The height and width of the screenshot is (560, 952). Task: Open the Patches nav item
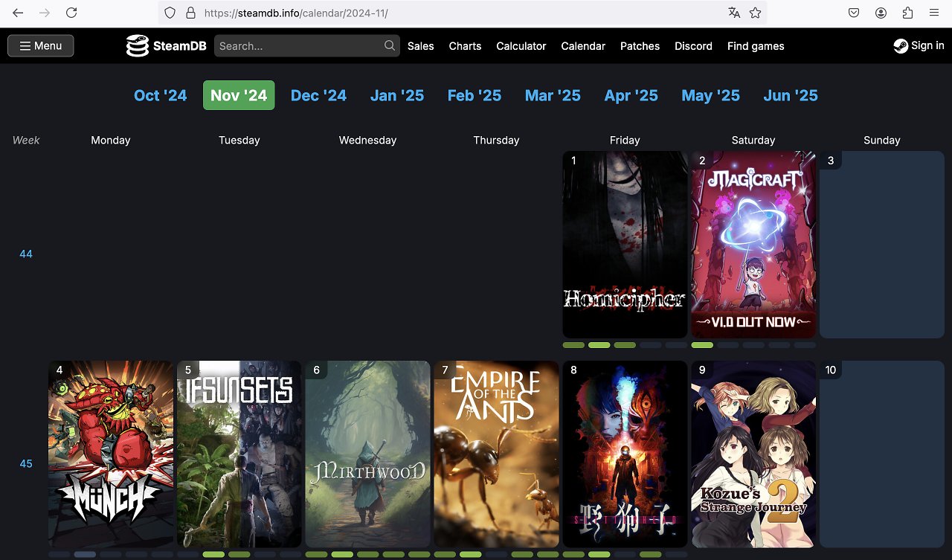click(640, 46)
